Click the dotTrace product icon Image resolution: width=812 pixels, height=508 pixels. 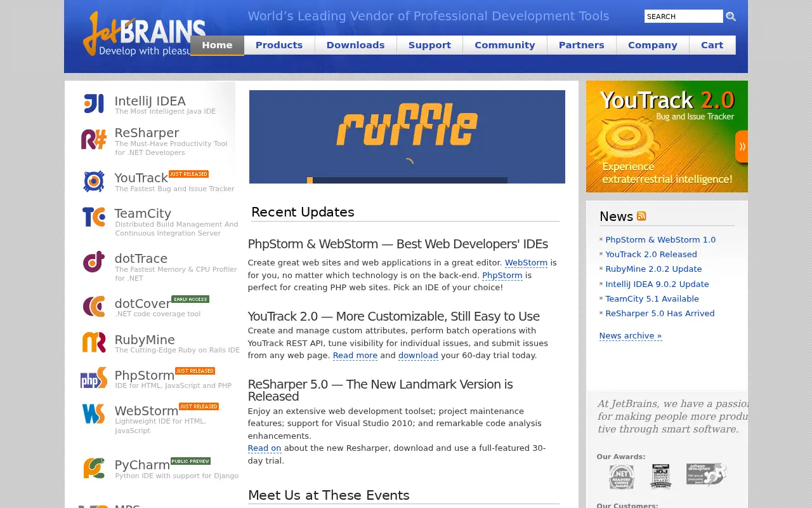(94, 262)
